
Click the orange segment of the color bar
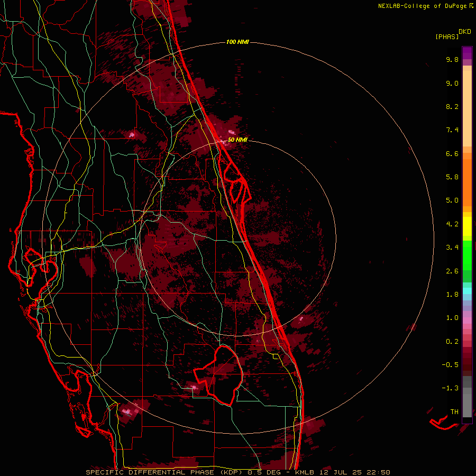[467, 182]
